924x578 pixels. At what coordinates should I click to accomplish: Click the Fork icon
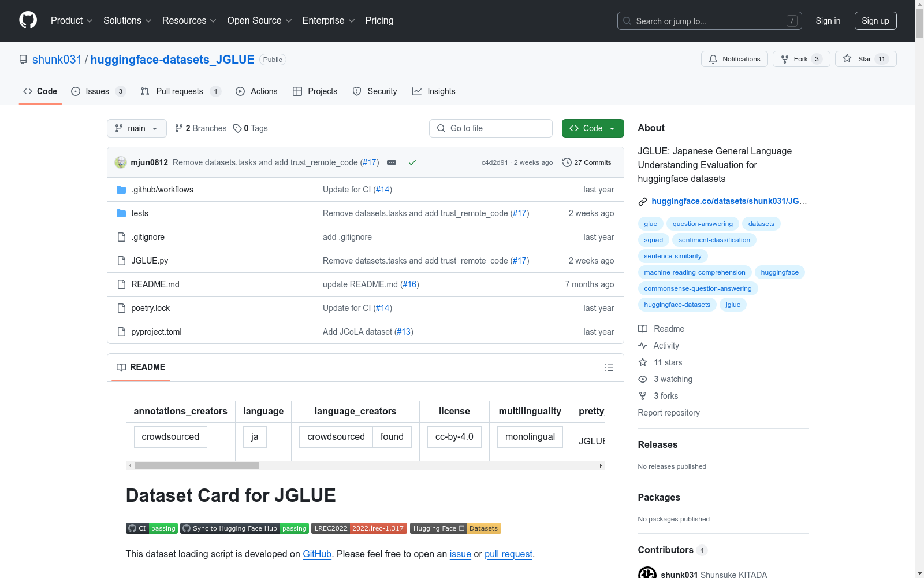click(x=785, y=59)
